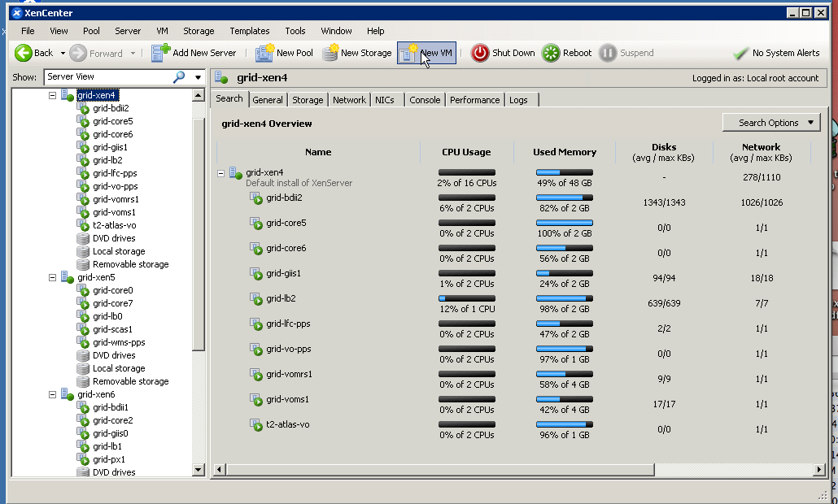Select grid-px1 in the server tree

(x=108, y=459)
